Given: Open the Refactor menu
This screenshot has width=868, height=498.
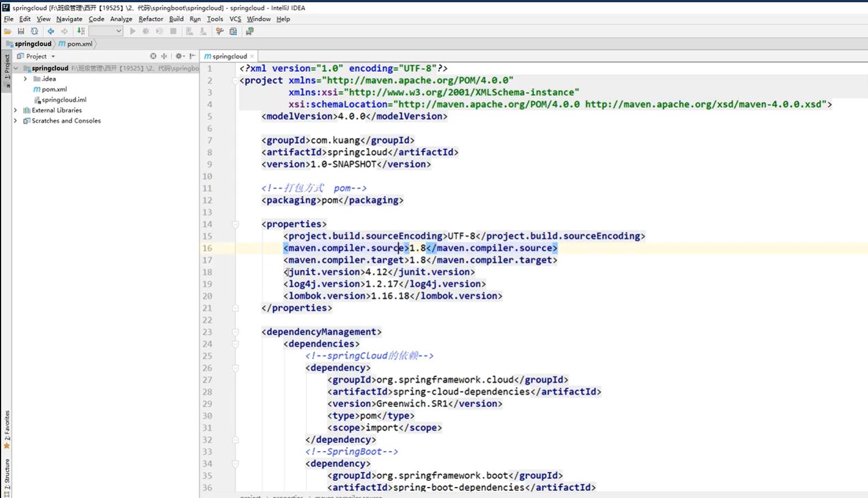Looking at the screenshot, I should coord(151,19).
